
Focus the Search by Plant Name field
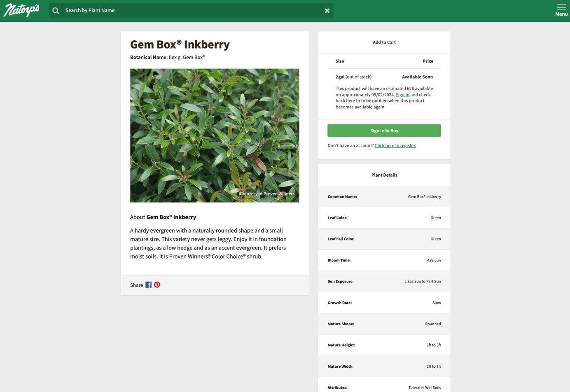coord(192,11)
